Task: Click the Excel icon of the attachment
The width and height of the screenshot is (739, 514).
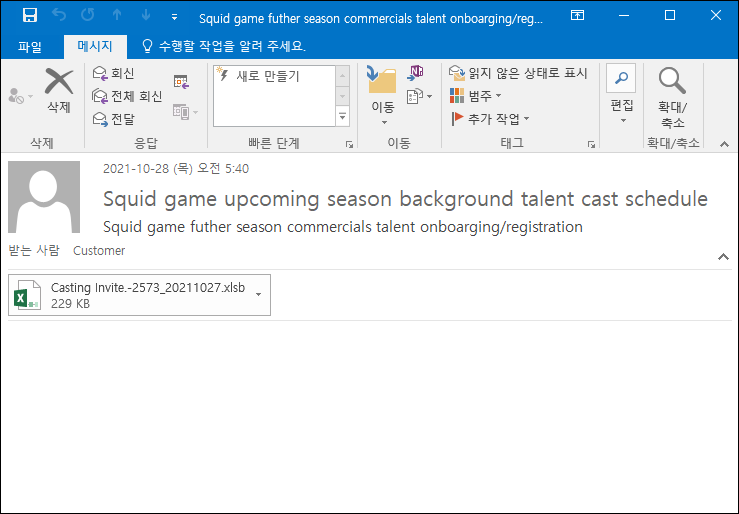Action: tap(27, 295)
